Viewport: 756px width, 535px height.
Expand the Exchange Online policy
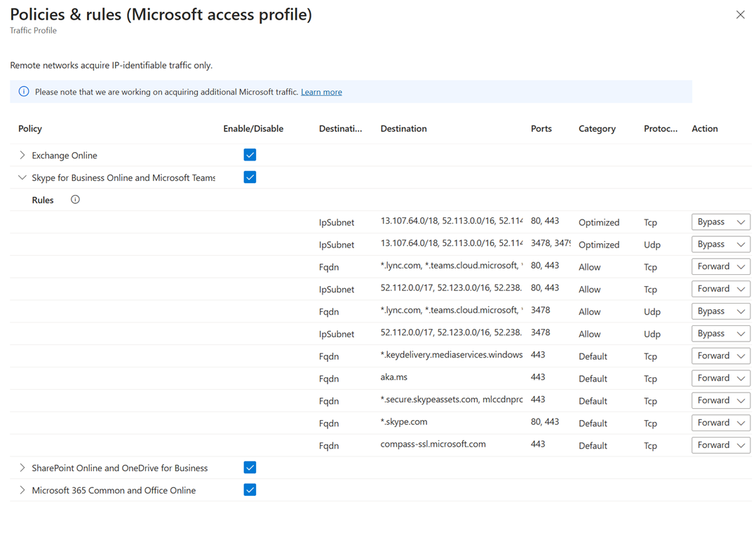22,155
